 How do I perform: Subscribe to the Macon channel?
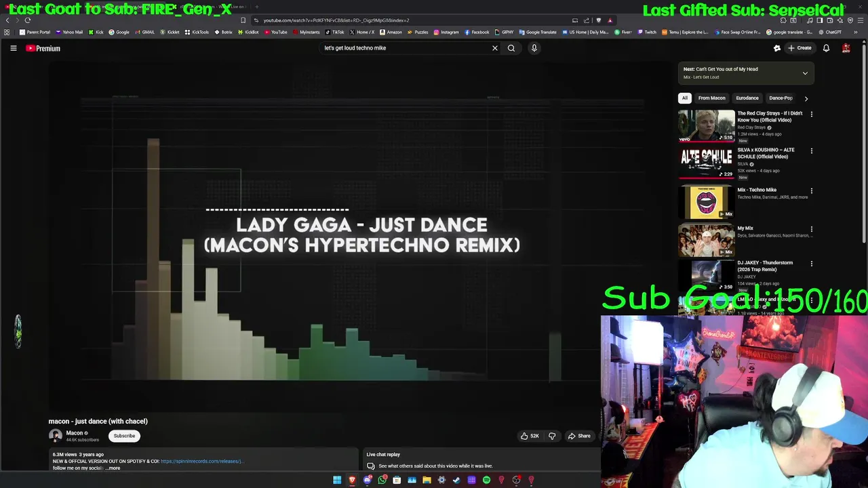pyautogui.click(x=124, y=436)
